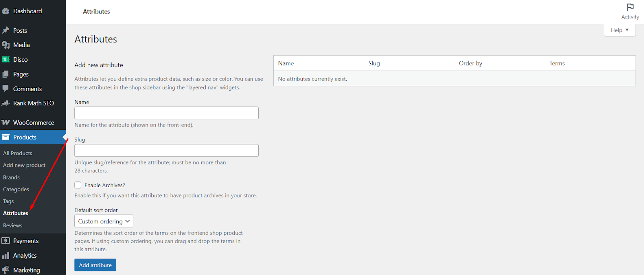Focus the attribute Name input field
This screenshot has width=644, height=275.
coord(167,113)
